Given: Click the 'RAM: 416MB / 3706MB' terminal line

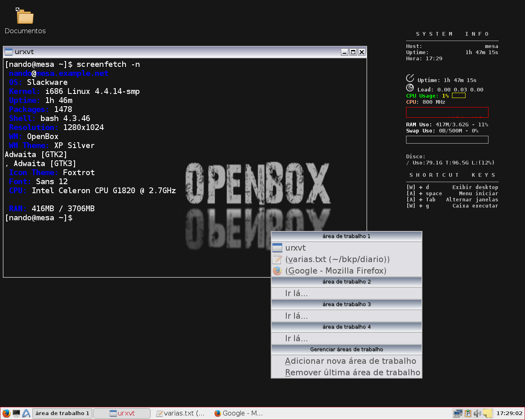Looking at the screenshot, I should pyautogui.click(x=52, y=209).
